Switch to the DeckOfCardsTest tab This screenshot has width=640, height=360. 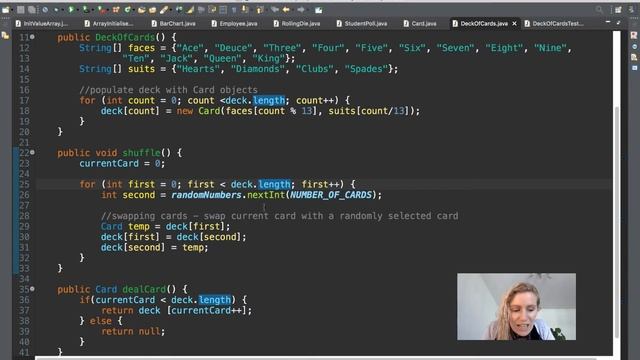coord(554,24)
